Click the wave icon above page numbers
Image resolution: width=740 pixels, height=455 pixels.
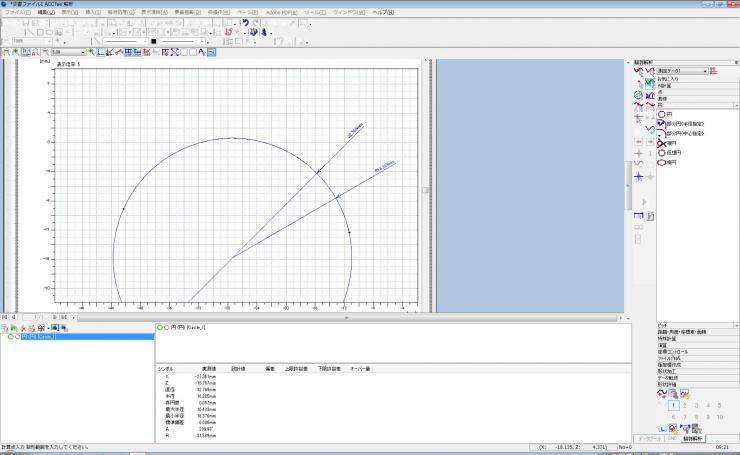click(662, 394)
